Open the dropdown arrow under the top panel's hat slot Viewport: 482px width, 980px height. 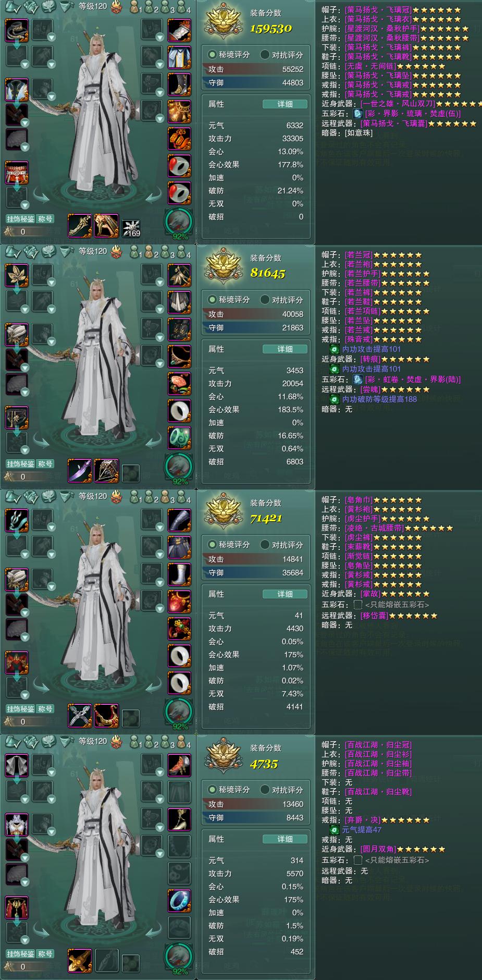tap(24, 64)
